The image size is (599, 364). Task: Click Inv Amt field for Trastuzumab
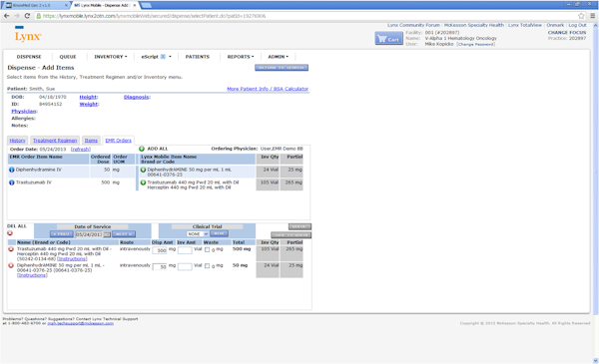point(185,250)
